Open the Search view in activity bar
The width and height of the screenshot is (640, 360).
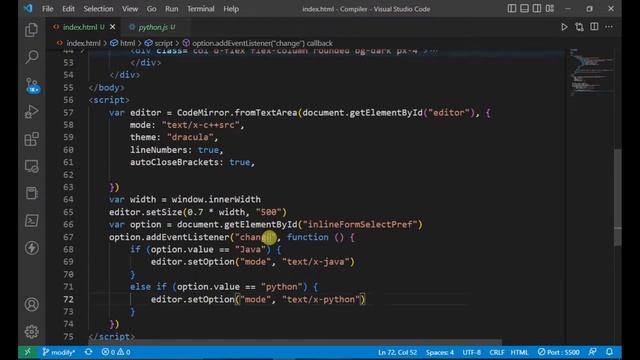pos(31,56)
